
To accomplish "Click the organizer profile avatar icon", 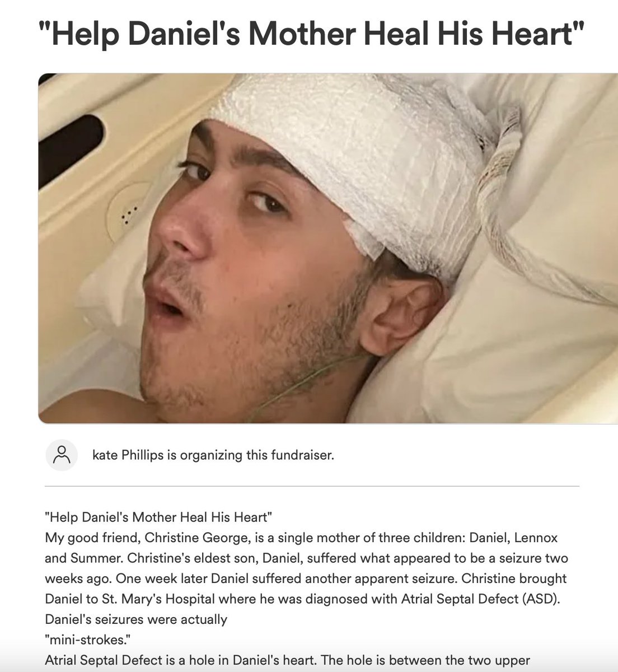I will (x=61, y=455).
